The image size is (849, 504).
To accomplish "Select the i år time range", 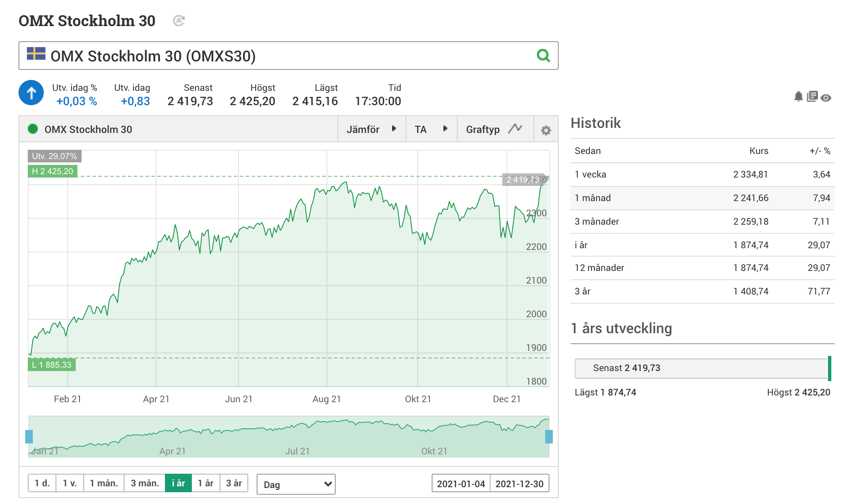I will tap(178, 483).
